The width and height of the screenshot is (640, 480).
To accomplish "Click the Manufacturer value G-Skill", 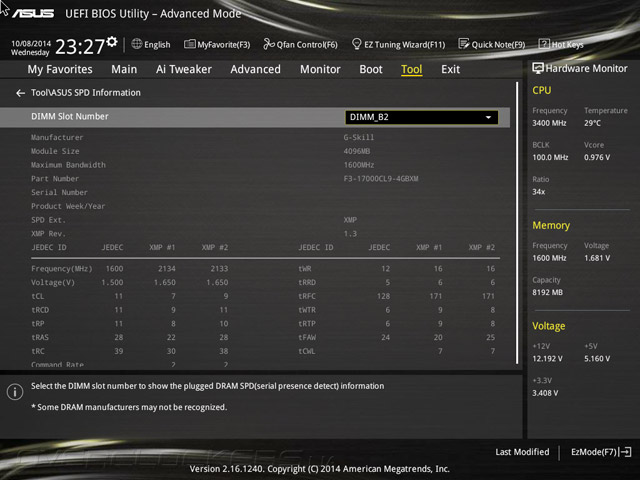I will tap(358, 138).
